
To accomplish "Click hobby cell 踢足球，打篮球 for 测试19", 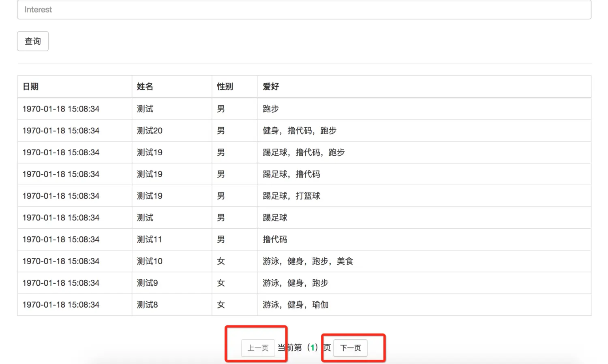I will pyautogui.click(x=291, y=196).
